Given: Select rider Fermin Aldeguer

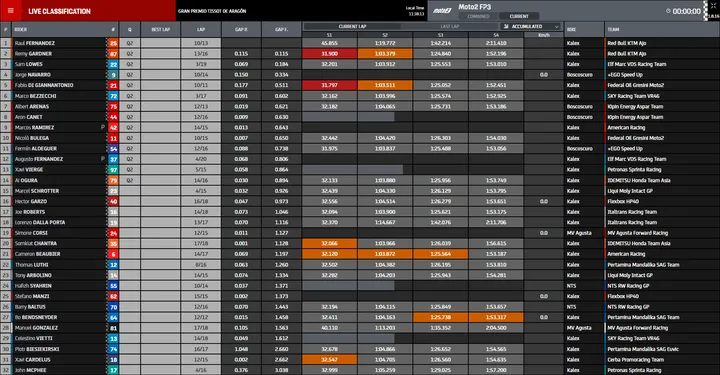Looking at the screenshot, I should [x=36, y=149].
